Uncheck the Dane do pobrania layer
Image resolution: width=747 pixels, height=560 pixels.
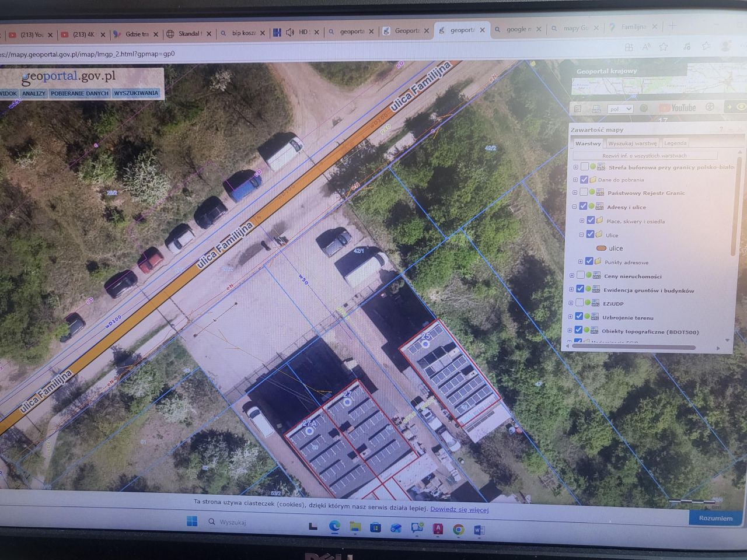[584, 180]
